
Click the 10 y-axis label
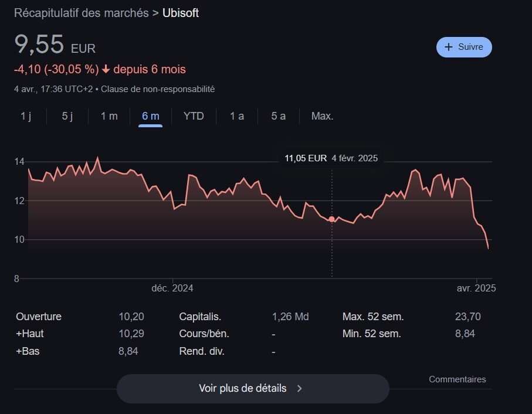(19, 240)
